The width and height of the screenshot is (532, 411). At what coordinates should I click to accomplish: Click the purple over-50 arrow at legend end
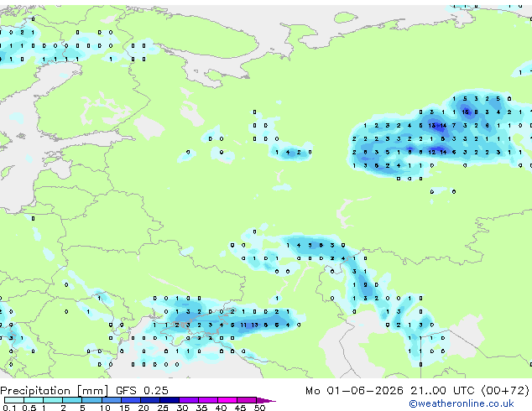266,401
